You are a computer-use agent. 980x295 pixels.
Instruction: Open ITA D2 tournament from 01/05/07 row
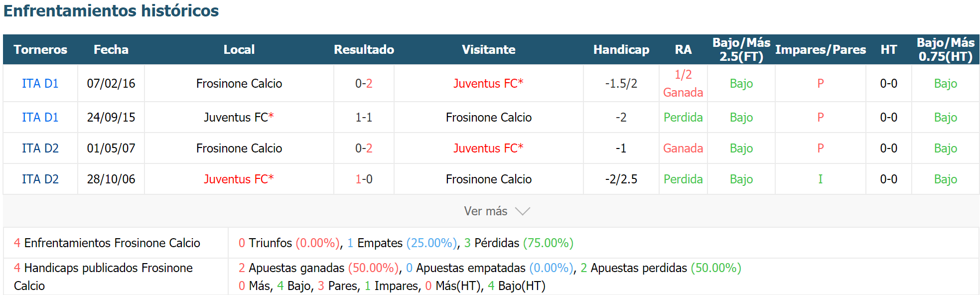pyautogui.click(x=40, y=148)
